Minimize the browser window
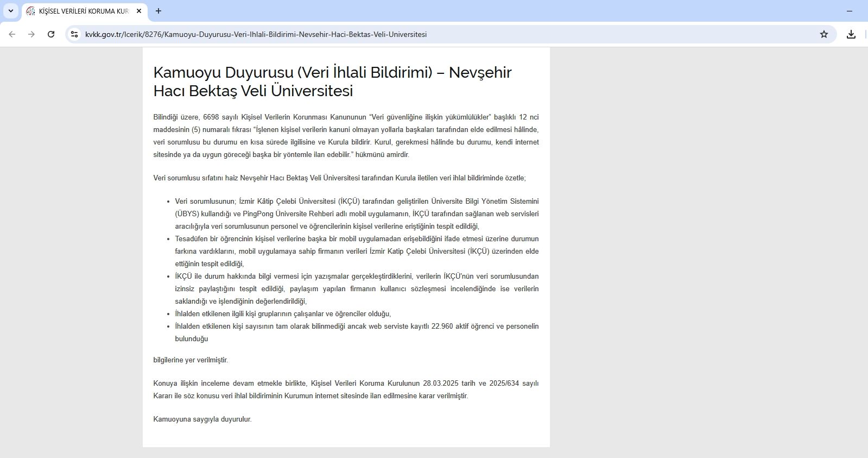The height and width of the screenshot is (458, 868). (x=849, y=11)
